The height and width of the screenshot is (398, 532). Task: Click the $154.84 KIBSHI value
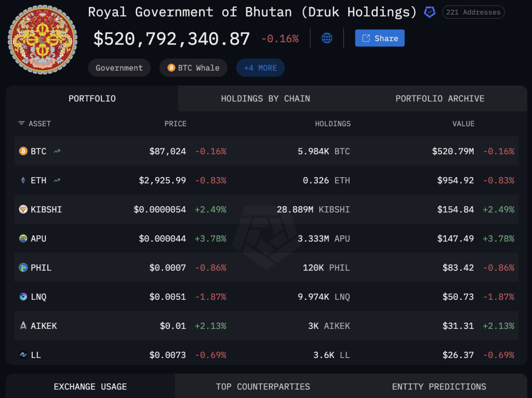pyautogui.click(x=455, y=210)
